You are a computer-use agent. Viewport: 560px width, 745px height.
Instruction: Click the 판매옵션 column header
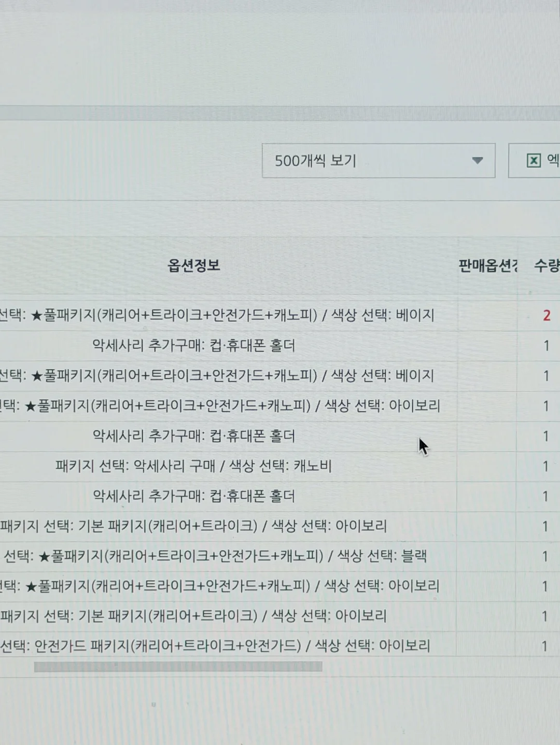(488, 266)
